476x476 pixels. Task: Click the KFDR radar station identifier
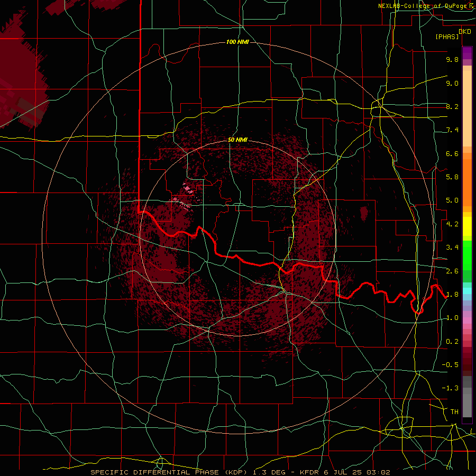point(310,472)
